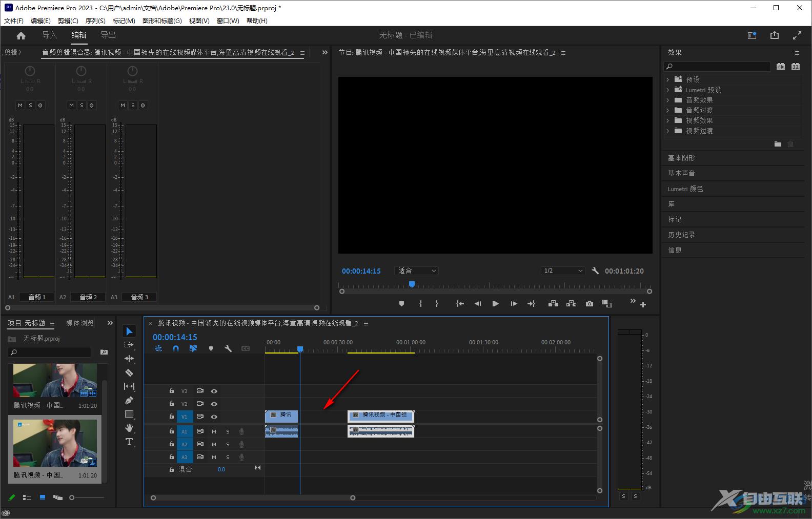Select the Rectangle tool
The image size is (812, 519).
point(129,414)
